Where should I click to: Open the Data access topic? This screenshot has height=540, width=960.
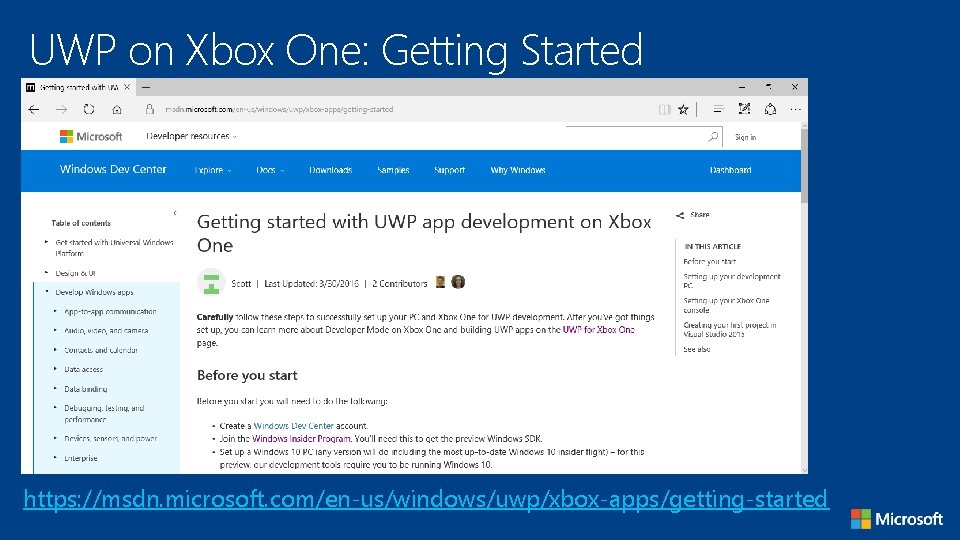83,369
